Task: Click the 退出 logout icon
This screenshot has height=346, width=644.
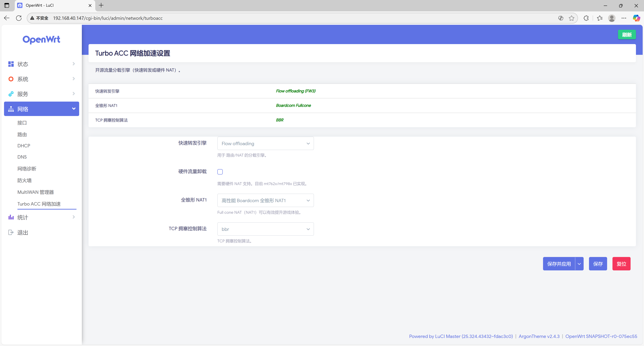Action: [11, 233]
